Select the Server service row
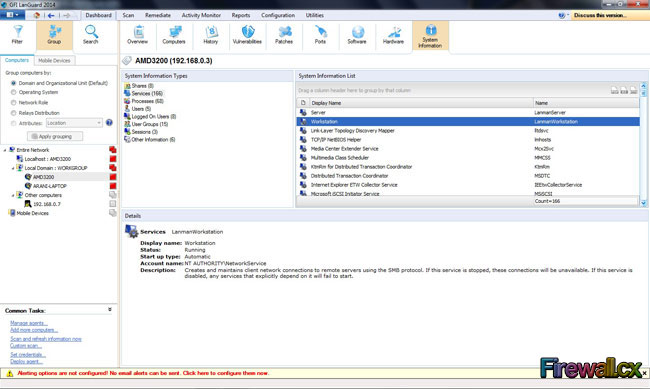 pyautogui.click(x=468, y=113)
